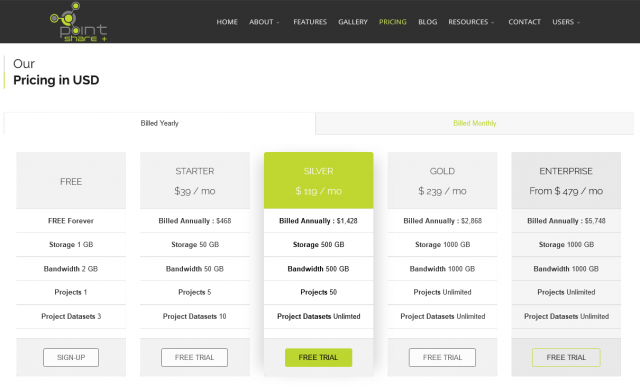Click Gold 'Project Datasets Unlimited' row
The height and width of the screenshot is (388, 640).
point(442,316)
